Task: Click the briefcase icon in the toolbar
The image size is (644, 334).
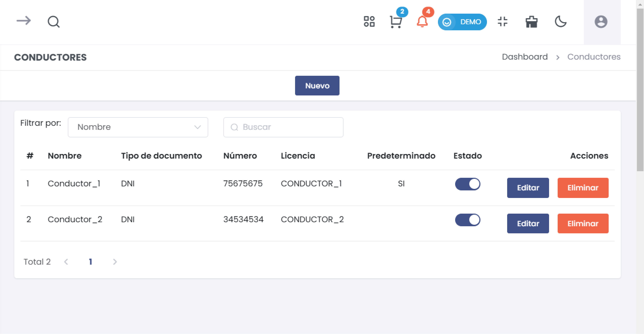Action: coord(532,22)
